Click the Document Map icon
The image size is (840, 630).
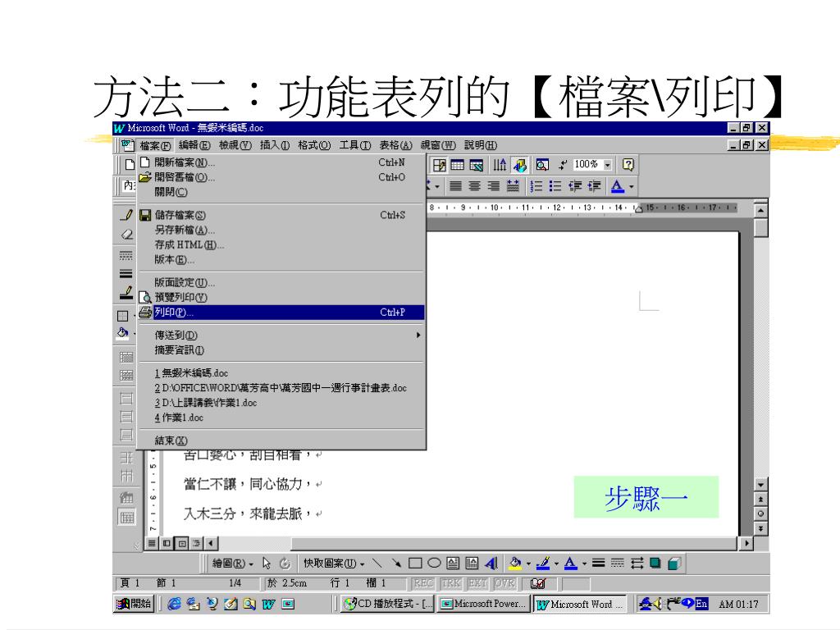coord(542,165)
